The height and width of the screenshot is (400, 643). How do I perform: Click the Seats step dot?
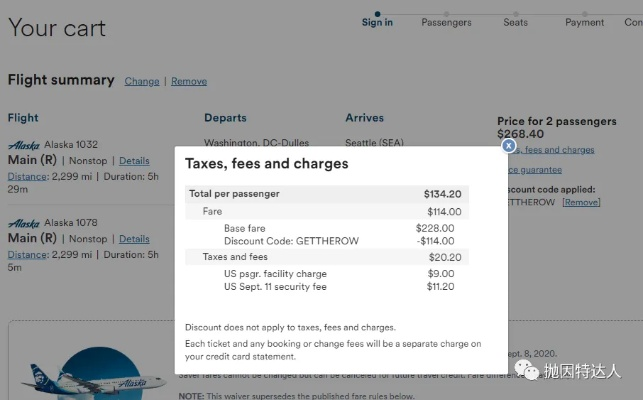tap(515, 13)
